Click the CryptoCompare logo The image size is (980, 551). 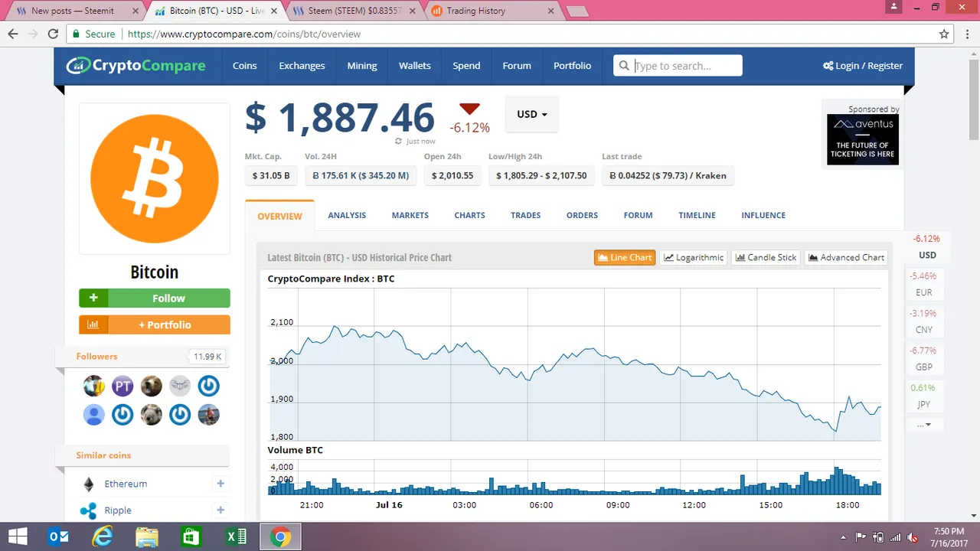point(136,66)
